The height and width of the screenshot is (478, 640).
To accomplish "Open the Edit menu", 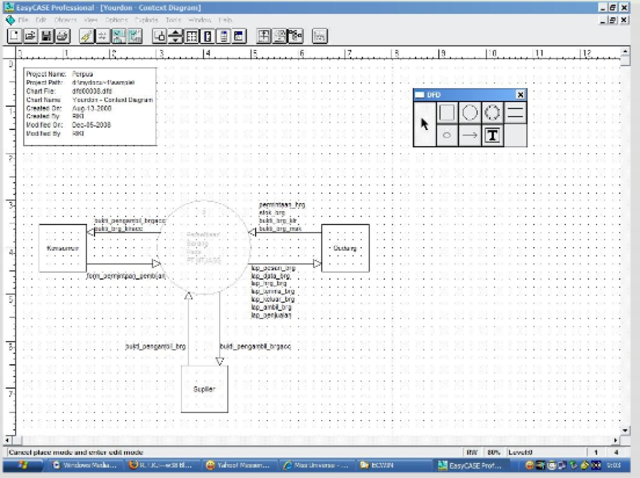I will [x=41, y=20].
